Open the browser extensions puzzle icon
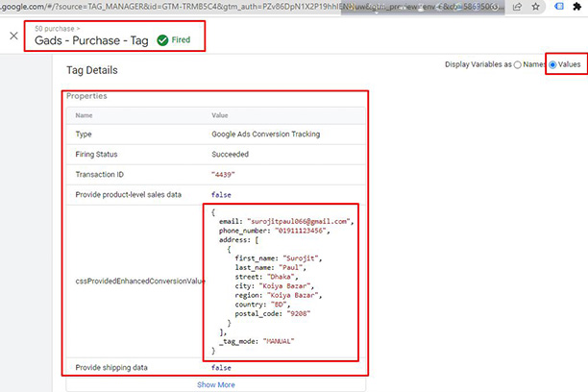 point(577,7)
